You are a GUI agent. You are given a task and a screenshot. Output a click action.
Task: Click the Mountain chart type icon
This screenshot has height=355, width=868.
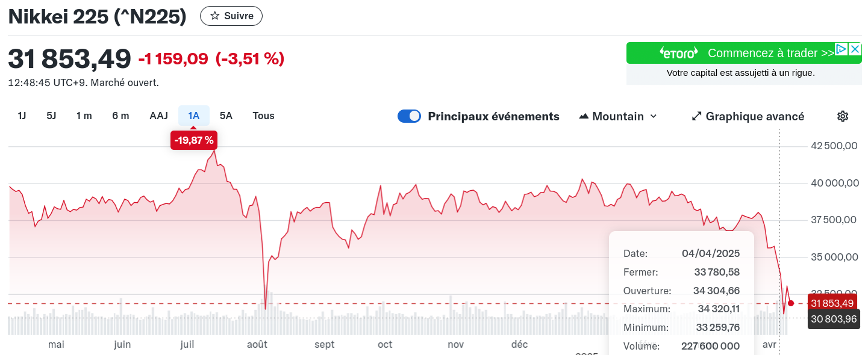tap(584, 116)
